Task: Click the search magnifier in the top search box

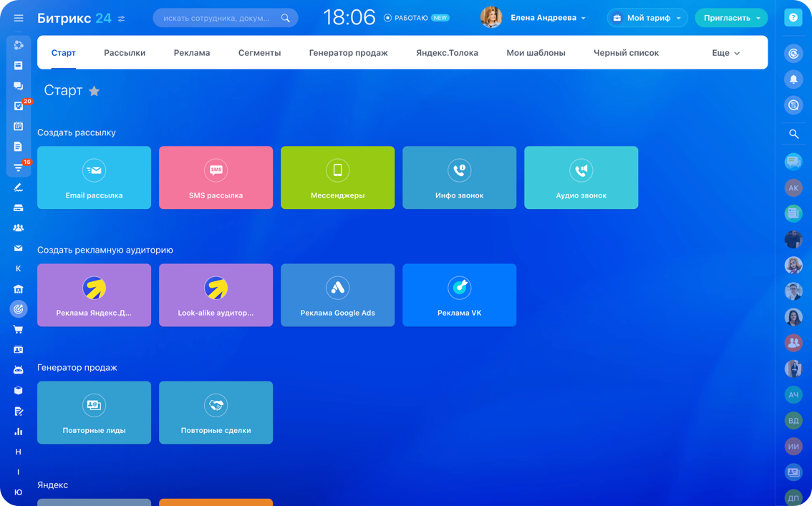Action: pyautogui.click(x=285, y=18)
